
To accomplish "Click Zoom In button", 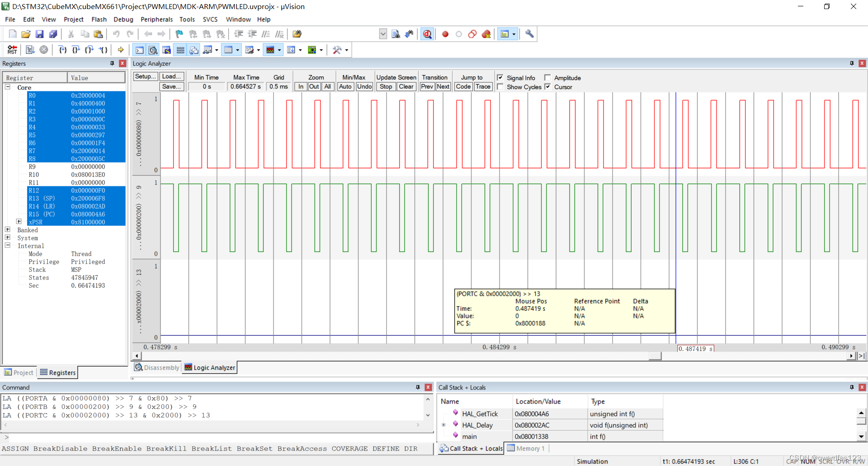I will (x=301, y=86).
